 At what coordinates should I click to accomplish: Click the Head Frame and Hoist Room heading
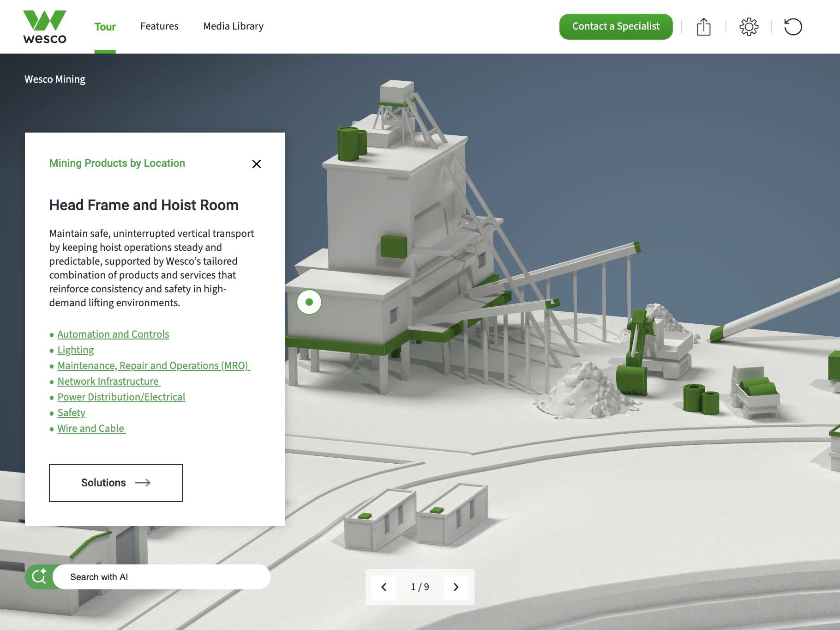coord(144,205)
